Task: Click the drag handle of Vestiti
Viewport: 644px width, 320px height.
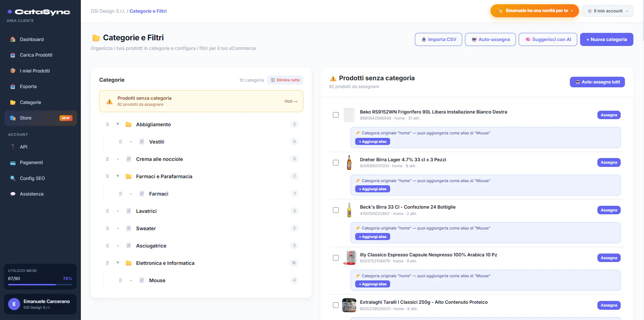Action: [120, 142]
